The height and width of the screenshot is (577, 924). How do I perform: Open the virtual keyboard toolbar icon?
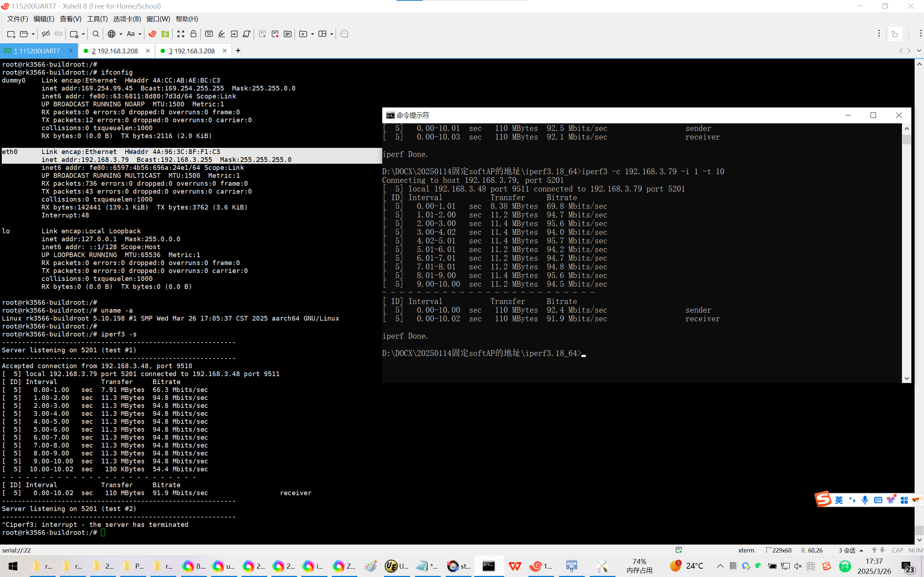209,34
